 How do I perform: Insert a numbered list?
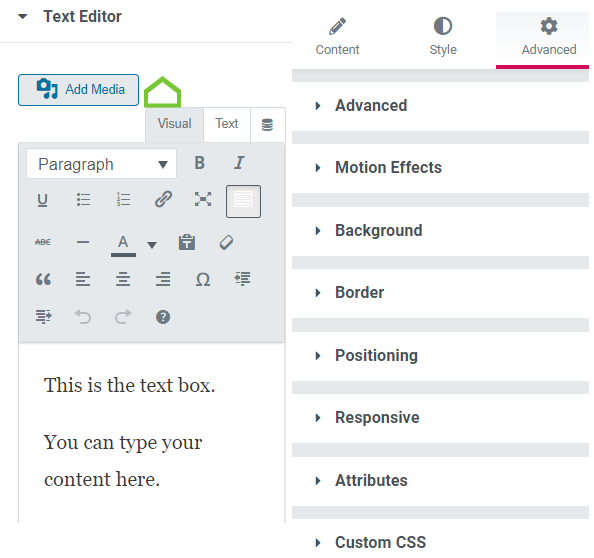pos(123,199)
